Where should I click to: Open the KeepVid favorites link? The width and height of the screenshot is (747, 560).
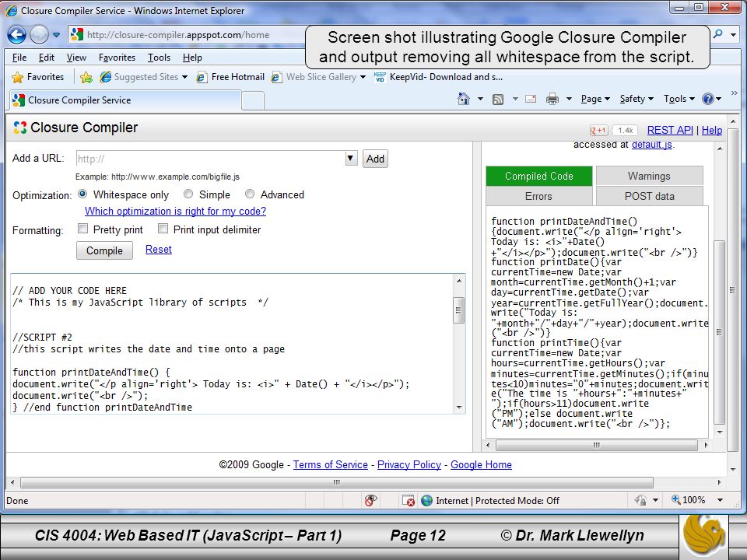click(438, 77)
